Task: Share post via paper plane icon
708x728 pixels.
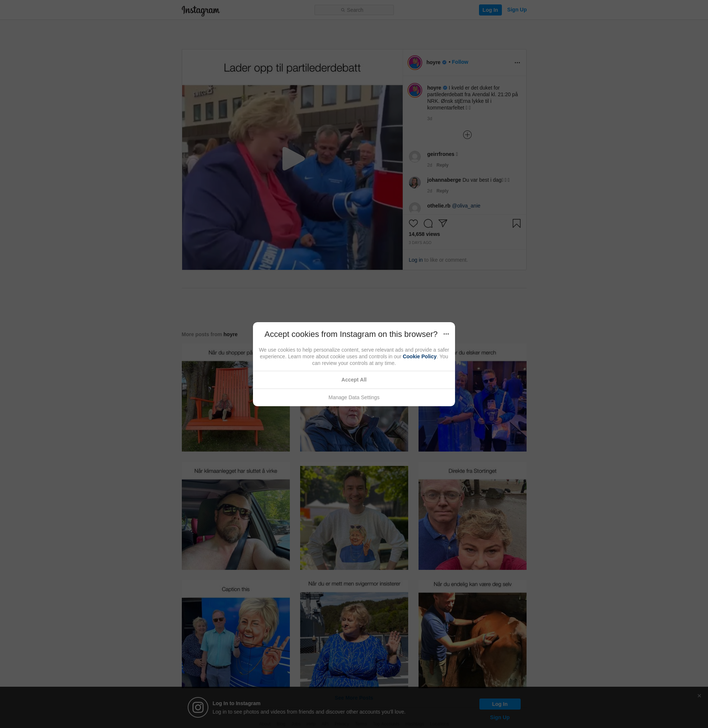Action: pyautogui.click(x=442, y=223)
